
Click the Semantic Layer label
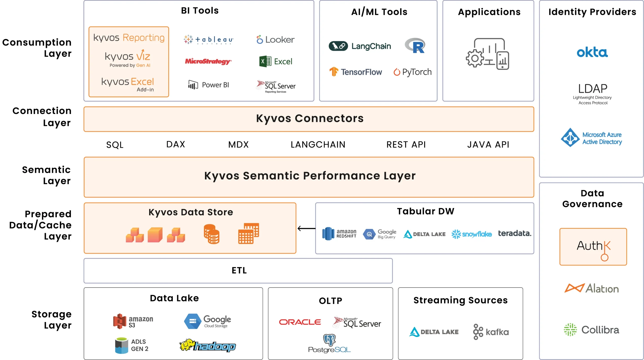46,175
